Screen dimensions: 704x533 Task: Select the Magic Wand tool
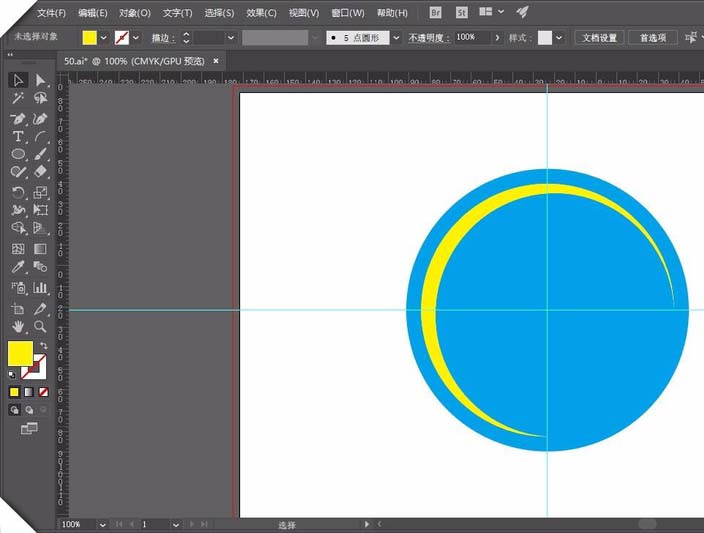point(18,98)
